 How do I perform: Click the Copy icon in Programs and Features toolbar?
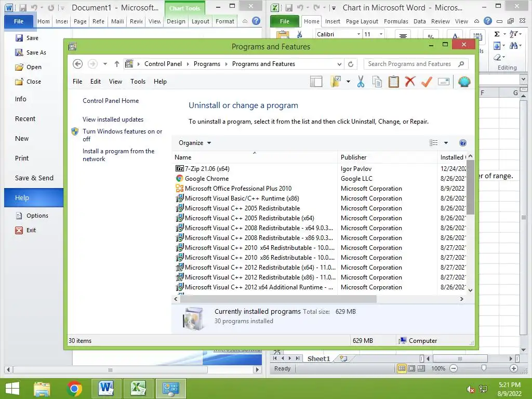pyautogui.click(x=377, y=82)
